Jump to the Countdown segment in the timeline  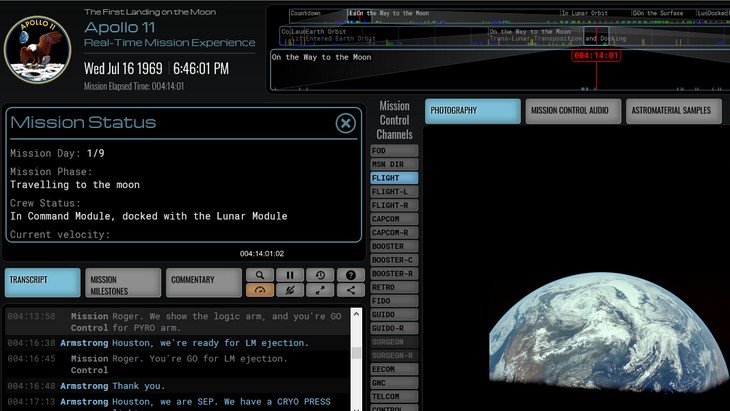[x=305, y=13]
